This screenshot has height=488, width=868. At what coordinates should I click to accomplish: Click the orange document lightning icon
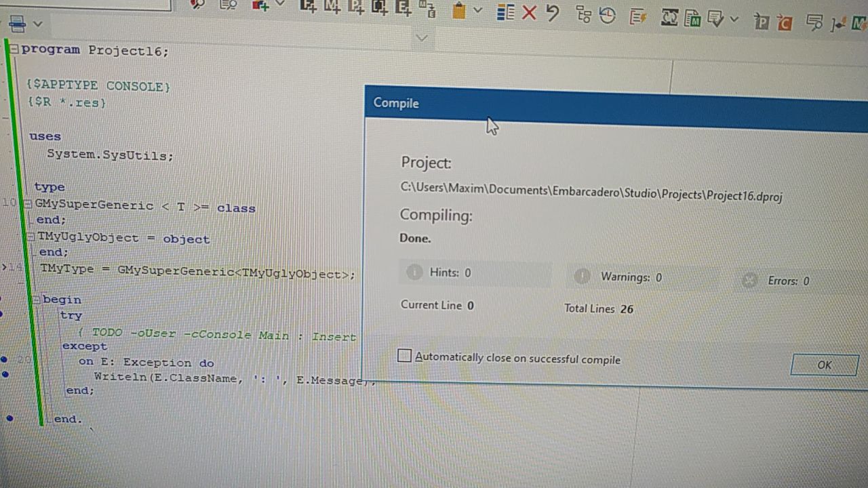coord(637,16)
